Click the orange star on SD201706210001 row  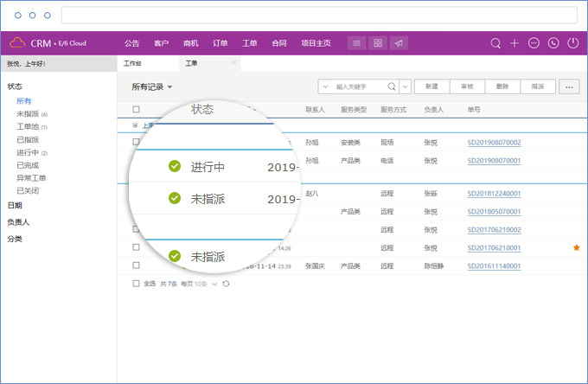[577, 248]
